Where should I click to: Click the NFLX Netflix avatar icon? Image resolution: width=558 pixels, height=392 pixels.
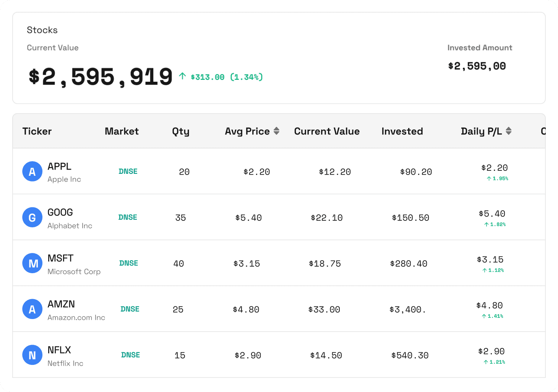point(32,355)
